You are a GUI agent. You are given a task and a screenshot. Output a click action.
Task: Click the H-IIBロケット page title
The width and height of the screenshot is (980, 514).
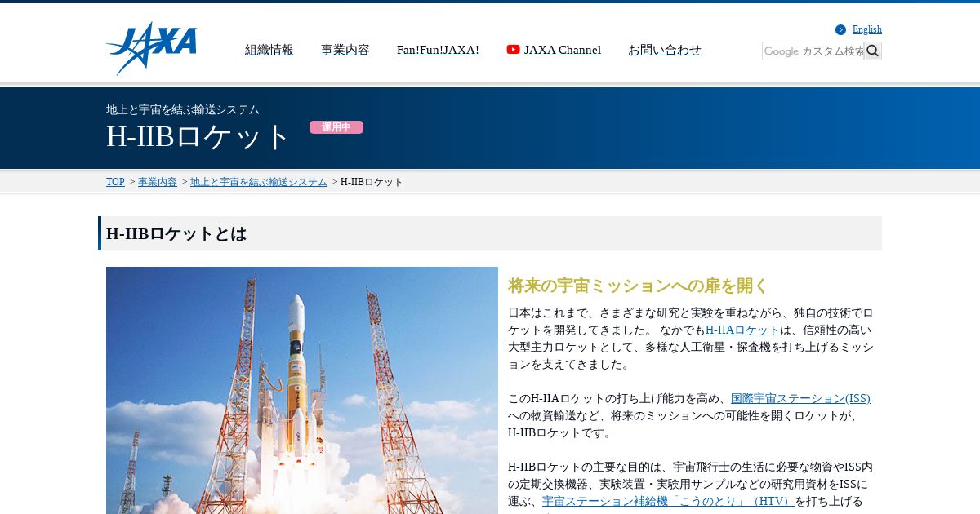[198, 136]
